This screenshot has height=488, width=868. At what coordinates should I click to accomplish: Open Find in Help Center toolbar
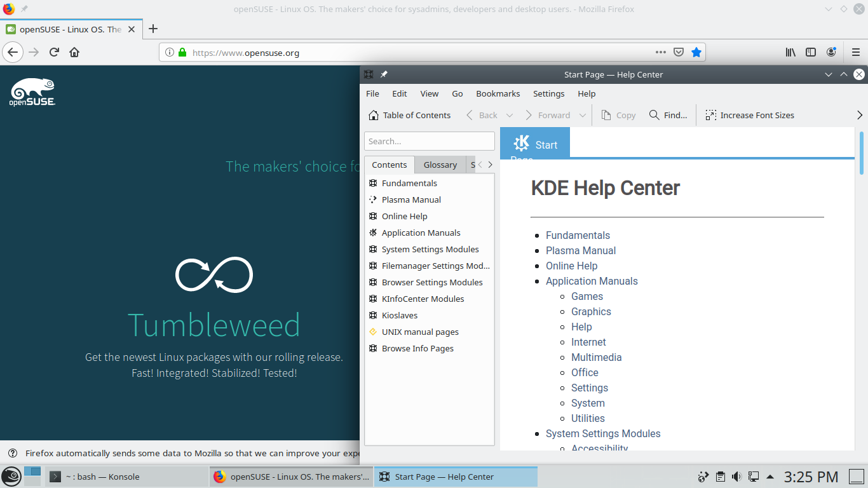pos(668,115)
